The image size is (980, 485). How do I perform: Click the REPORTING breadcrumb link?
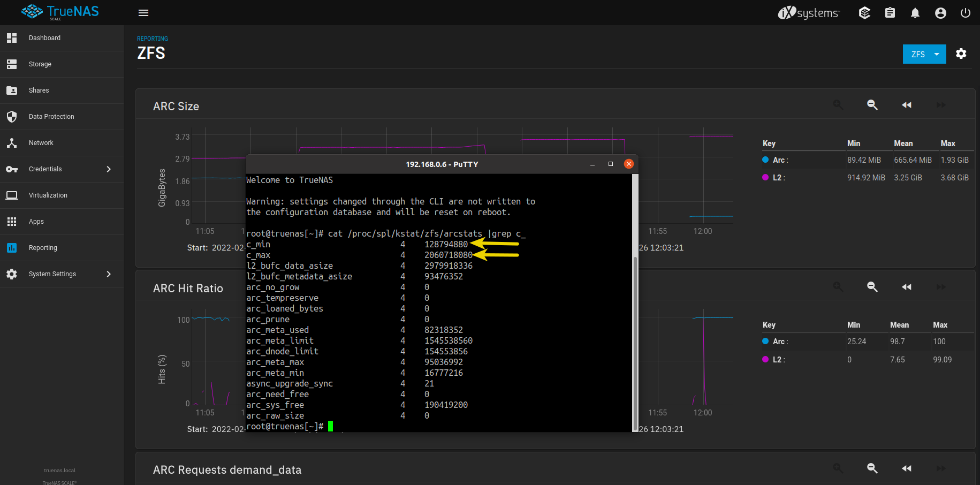click(153, 39)
